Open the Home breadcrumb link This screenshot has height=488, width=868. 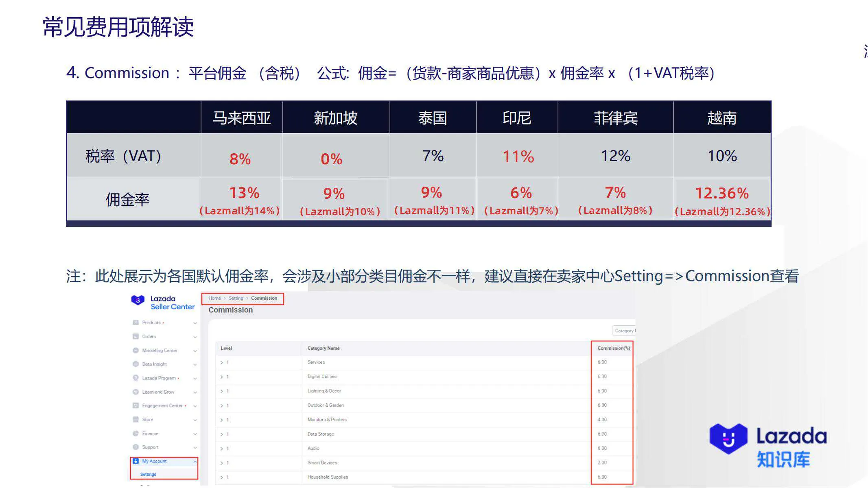215,298
